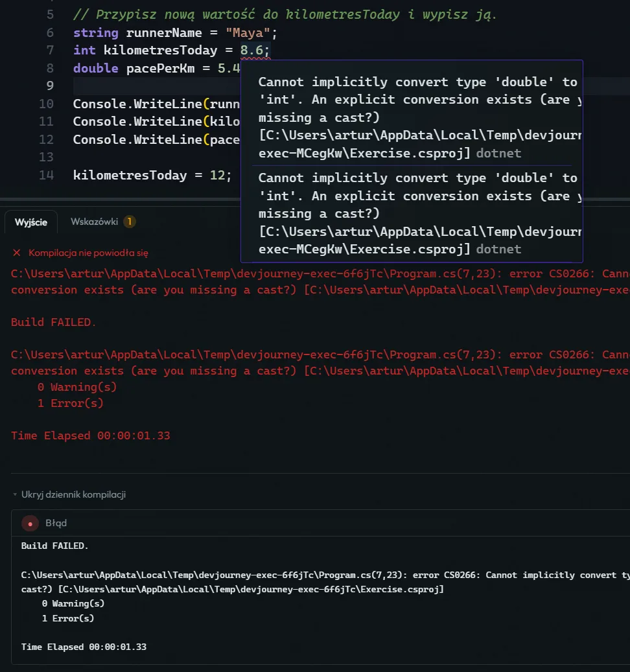Viewport: 630px width, 672px height.
Task: Place cursor on empty line 9
Action: [x=156, y=86]
